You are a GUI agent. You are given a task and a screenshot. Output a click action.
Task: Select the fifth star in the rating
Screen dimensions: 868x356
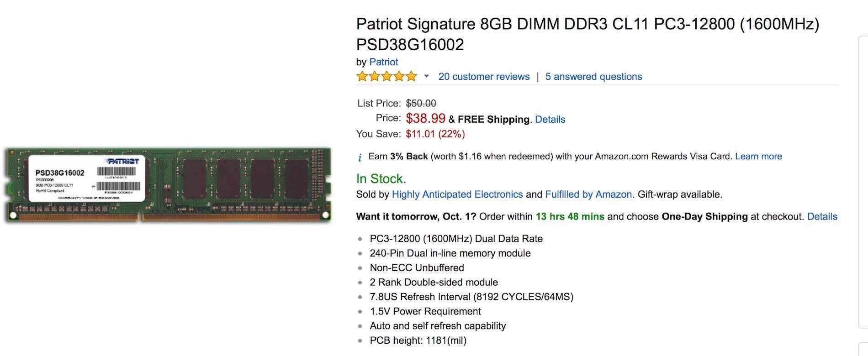tap(410, 76)
